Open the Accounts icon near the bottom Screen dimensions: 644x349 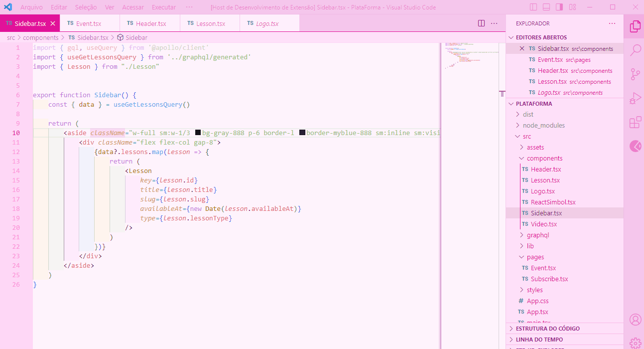635,319
